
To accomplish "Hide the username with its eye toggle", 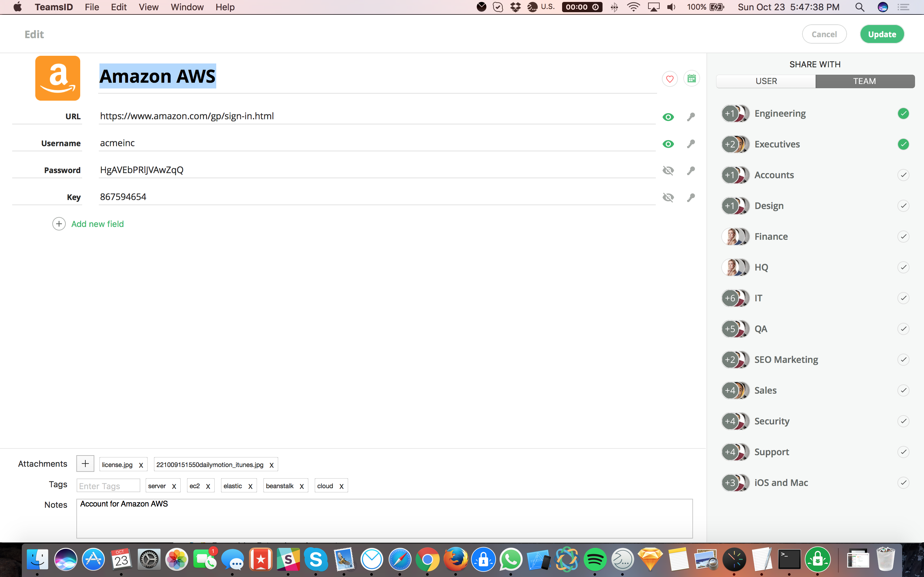I will 669,144.
